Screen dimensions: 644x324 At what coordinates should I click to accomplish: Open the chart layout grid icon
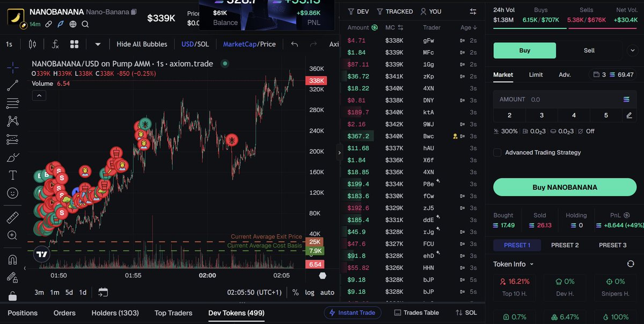[x=75, y=44]
